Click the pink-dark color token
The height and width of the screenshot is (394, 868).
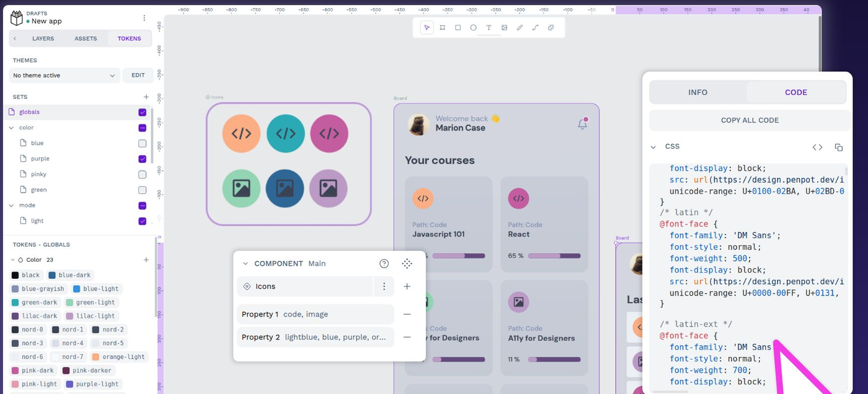[33, 370]
